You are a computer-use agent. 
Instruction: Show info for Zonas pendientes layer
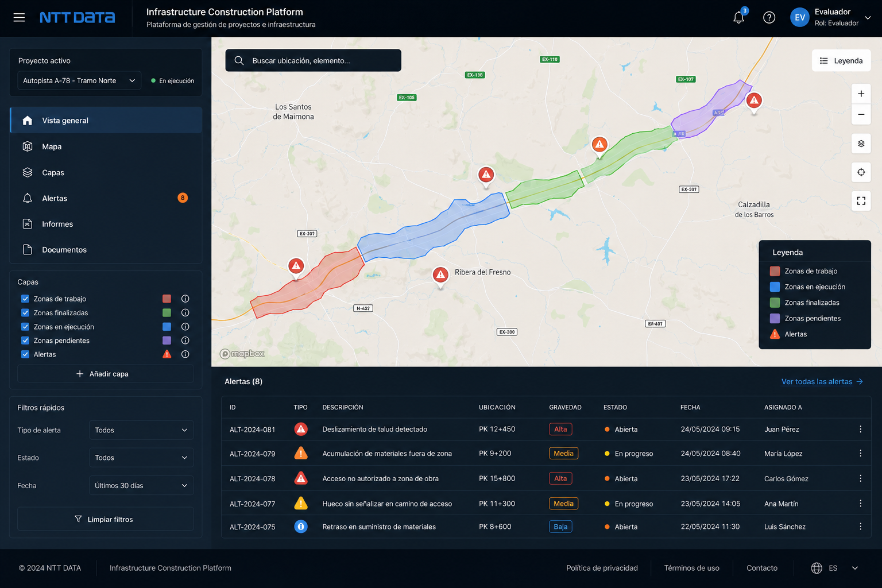[185, 341]
